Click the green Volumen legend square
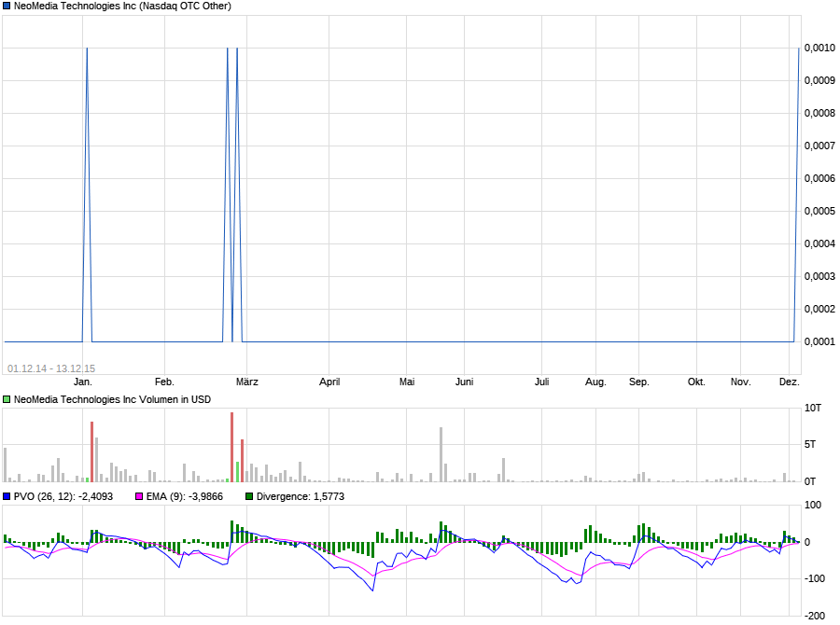The image size is (840, 625). pyautogui.click(x=7, y=399)
